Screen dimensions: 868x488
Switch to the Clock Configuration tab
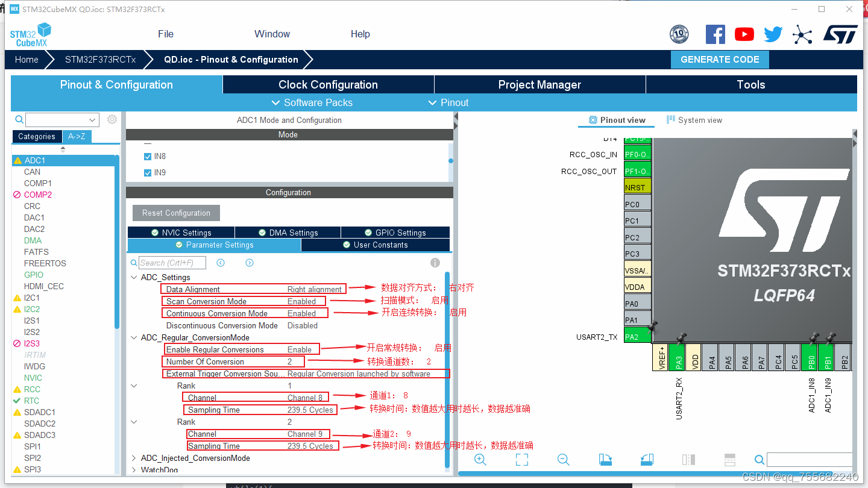328,85
